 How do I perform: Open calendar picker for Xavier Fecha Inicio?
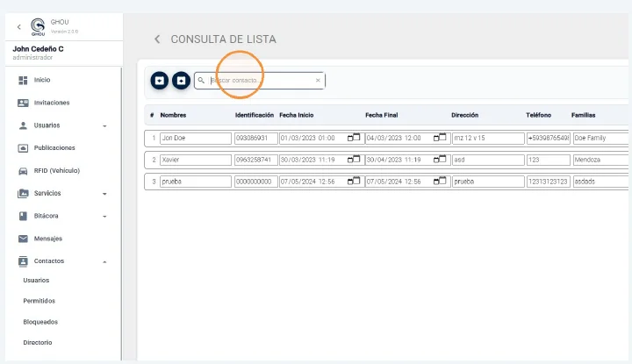pyautogui.click(x=354, y=160)
